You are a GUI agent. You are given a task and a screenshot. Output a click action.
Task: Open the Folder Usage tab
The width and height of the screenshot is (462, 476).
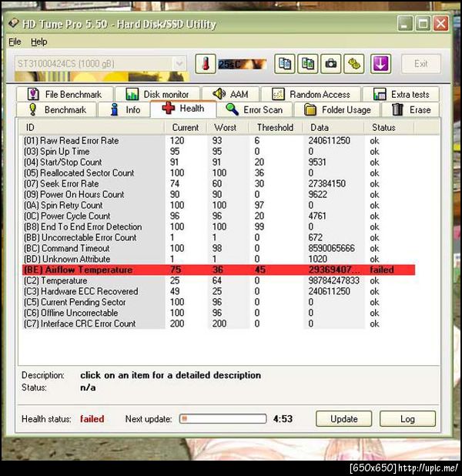coord(337,109)
